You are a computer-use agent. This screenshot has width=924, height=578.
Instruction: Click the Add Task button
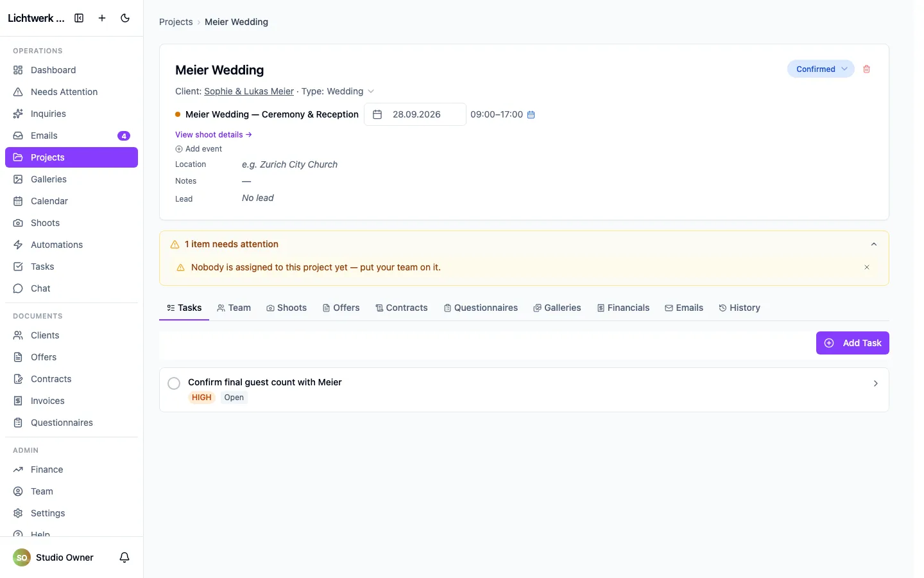[x=852, y=343]
